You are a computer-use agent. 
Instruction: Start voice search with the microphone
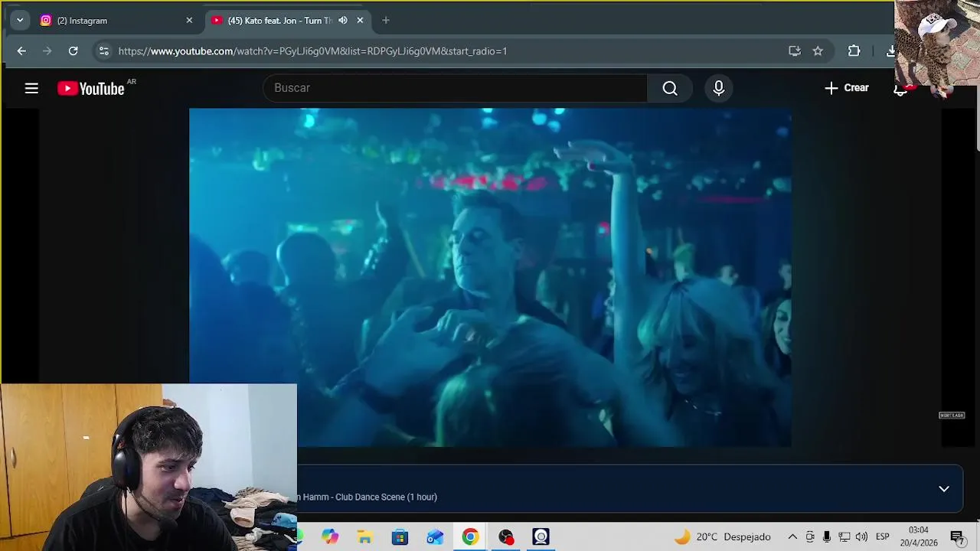pyautogui.click(x=718, y=88)
